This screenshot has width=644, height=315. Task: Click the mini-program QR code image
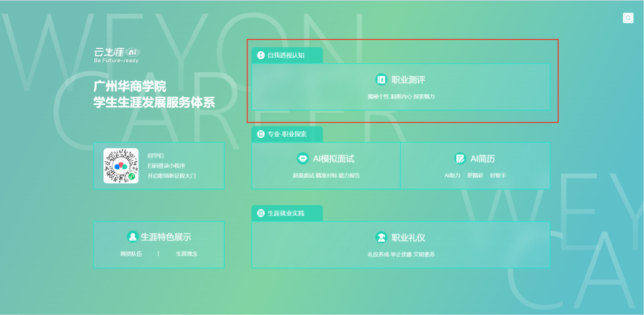[120, 165]
